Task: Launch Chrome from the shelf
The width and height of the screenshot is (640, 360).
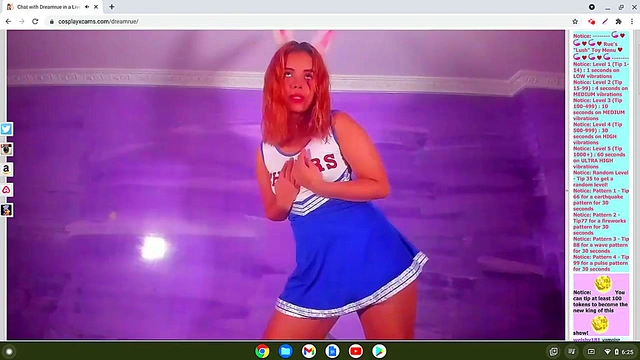Action: (262, 351)
